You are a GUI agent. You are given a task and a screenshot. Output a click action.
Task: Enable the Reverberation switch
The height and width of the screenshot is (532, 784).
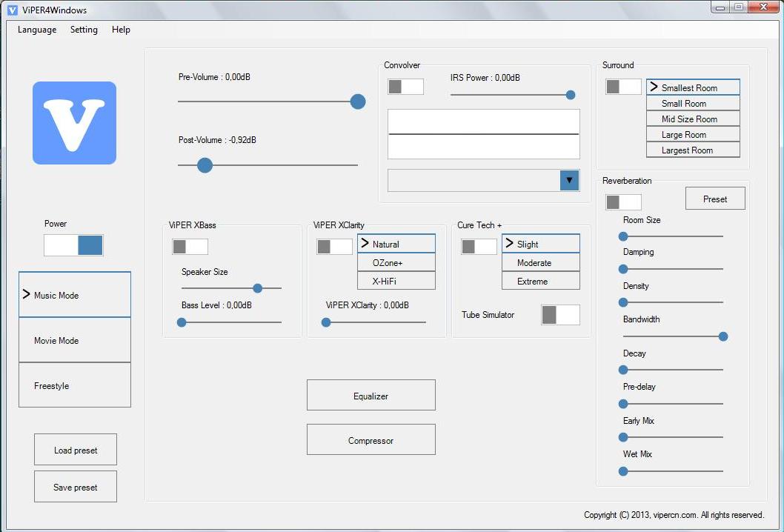[623, 202]
